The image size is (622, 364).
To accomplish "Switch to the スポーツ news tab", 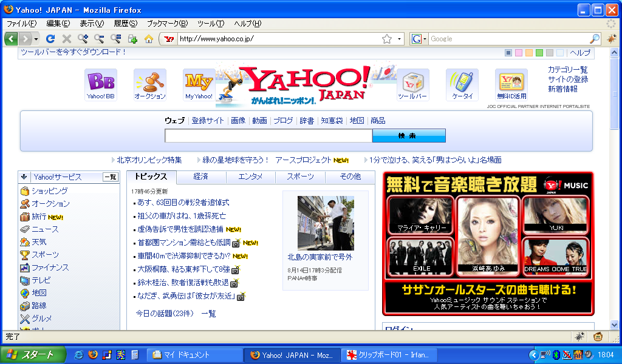I will [x=300, y=177].
